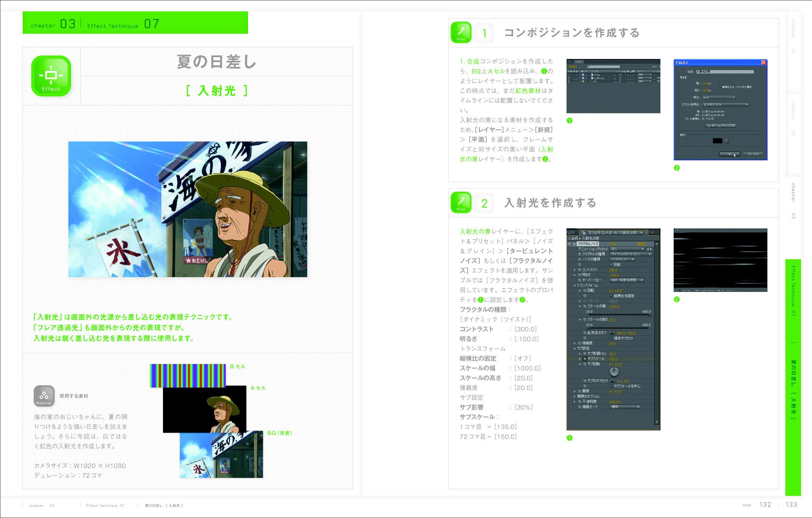Toggle fx switch beside フラクタルノイズ
812x518 pixels.
click(x=574, y=244)
